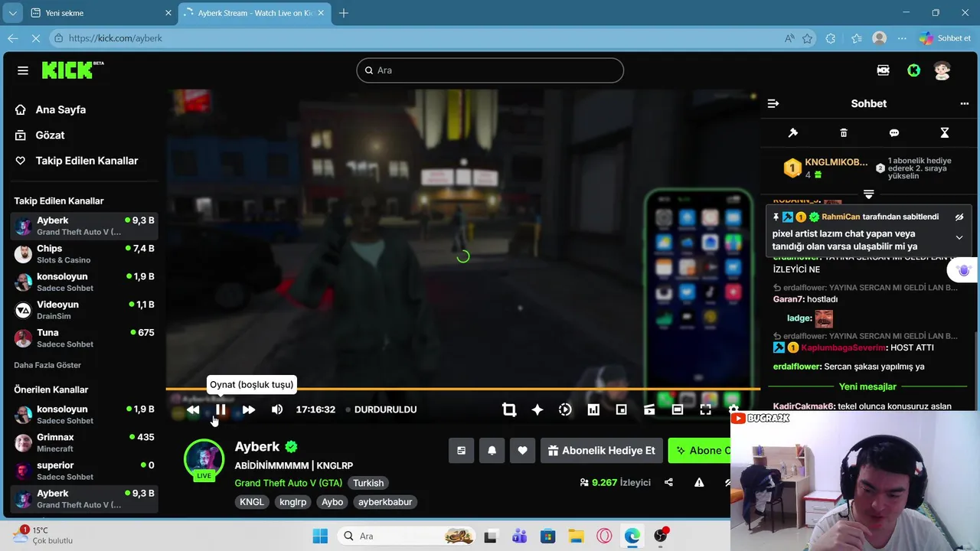
Task: Open the Kick side menu hamburger
Action: [23, 70]
